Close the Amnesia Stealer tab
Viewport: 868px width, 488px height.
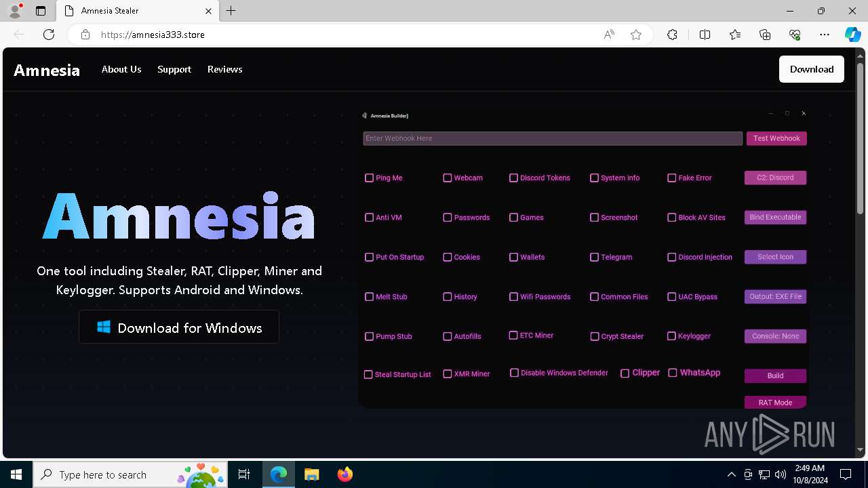[208, 11]
